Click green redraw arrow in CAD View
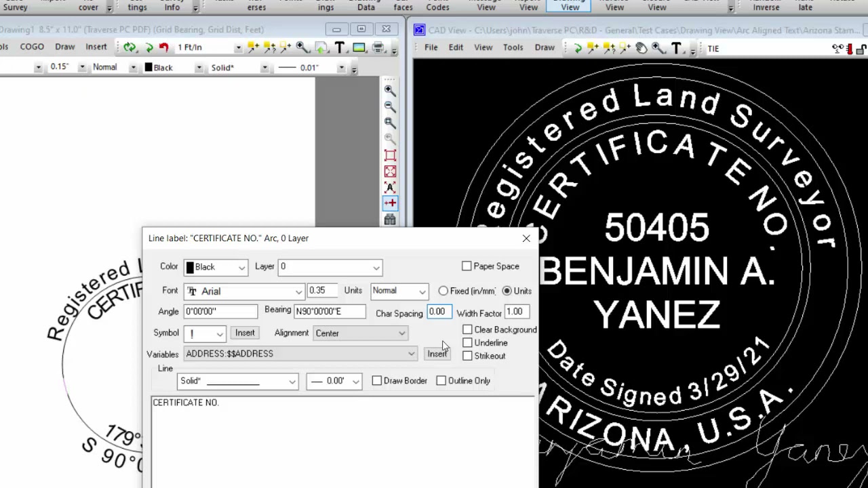Image resolution: width=868 pixels, height=488 pixels. pos(577,48)
